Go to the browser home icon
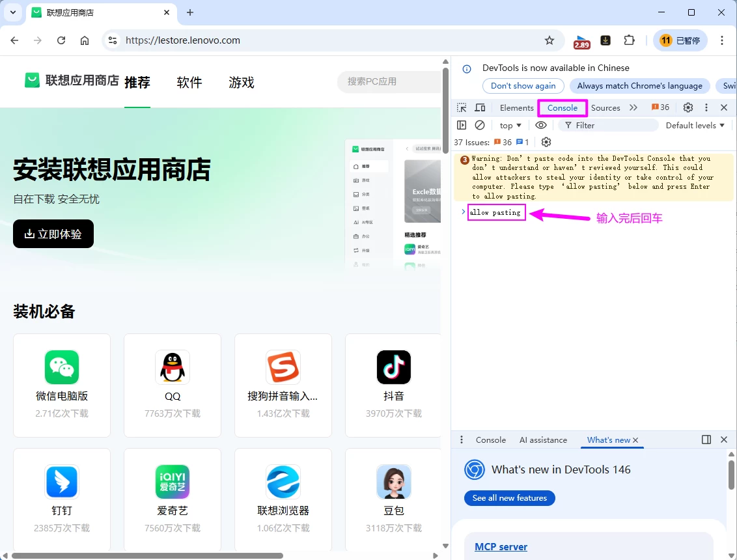Viewport: 737px width, 560px height. (85, 40)
